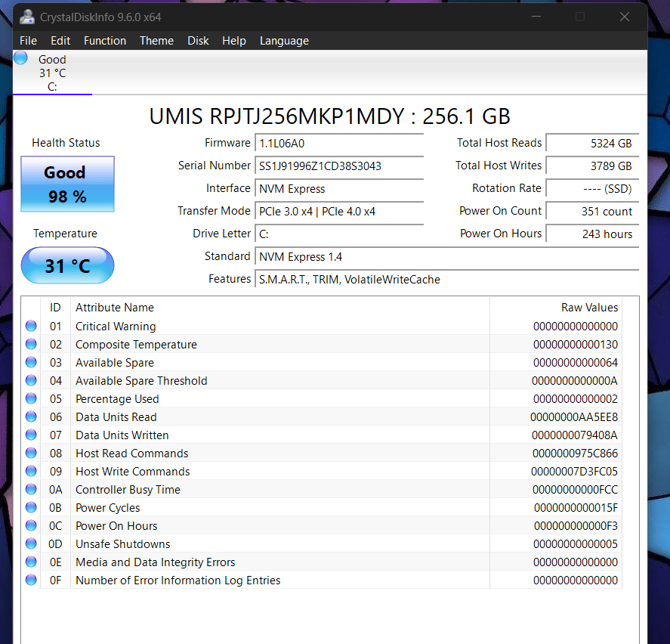This screenshot has width=670, height=644.
Task: Click status orb for Controller Busy Time row
Action: click(x=31, y=489)
